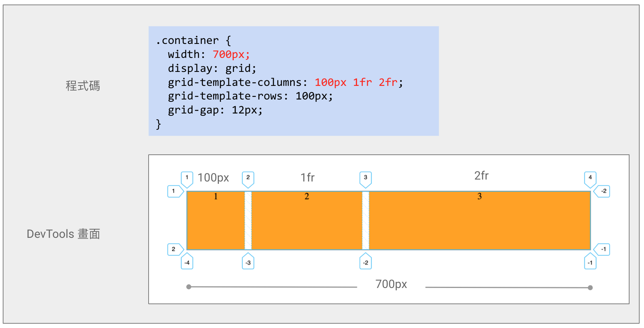This screenshot has height=328, width=644.
Task: Click row line badge 2 on the left side
Action: 174,249
